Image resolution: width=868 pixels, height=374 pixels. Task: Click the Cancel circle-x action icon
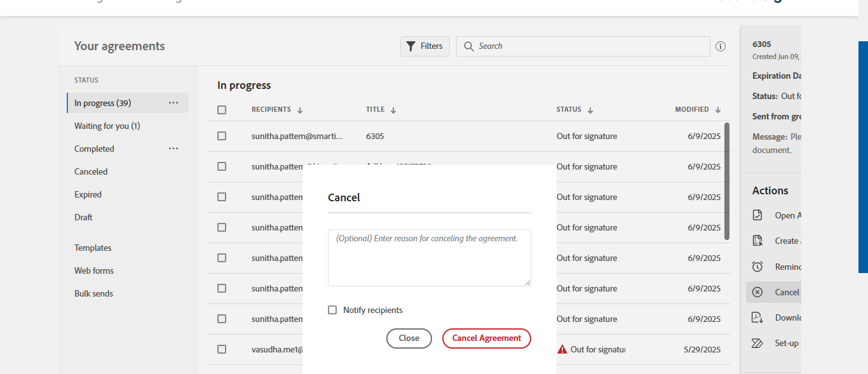click(x=757, y=292)
